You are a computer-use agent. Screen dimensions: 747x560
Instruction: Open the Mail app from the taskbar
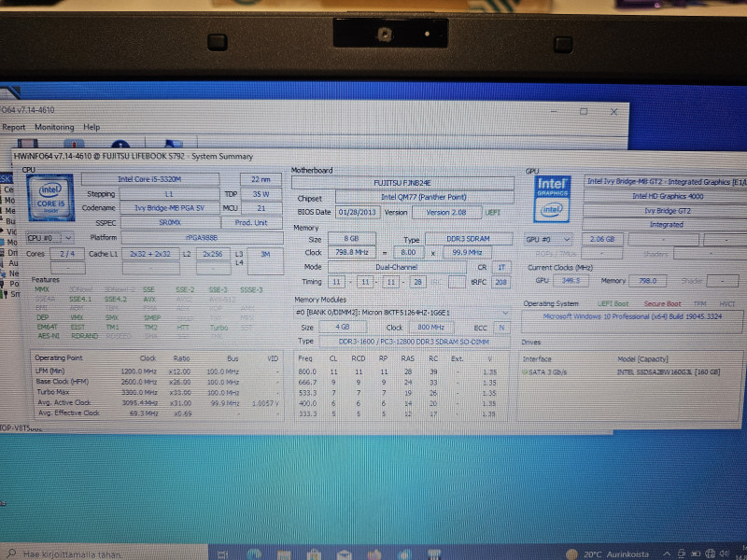coord(344,554)
